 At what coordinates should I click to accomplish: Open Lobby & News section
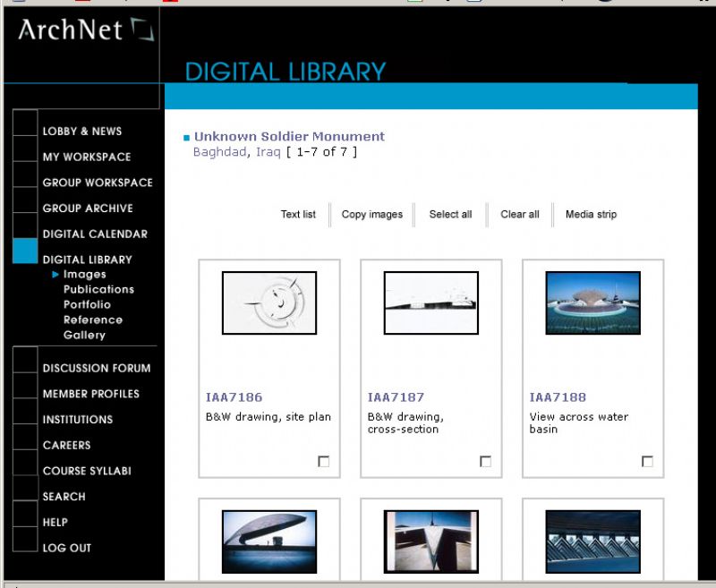pos(82,132)
